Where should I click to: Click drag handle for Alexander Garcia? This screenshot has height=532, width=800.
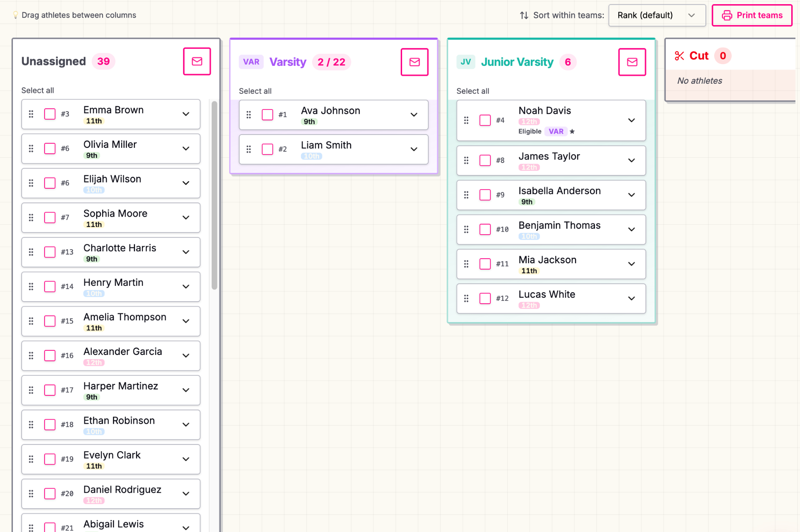[31, 356]
